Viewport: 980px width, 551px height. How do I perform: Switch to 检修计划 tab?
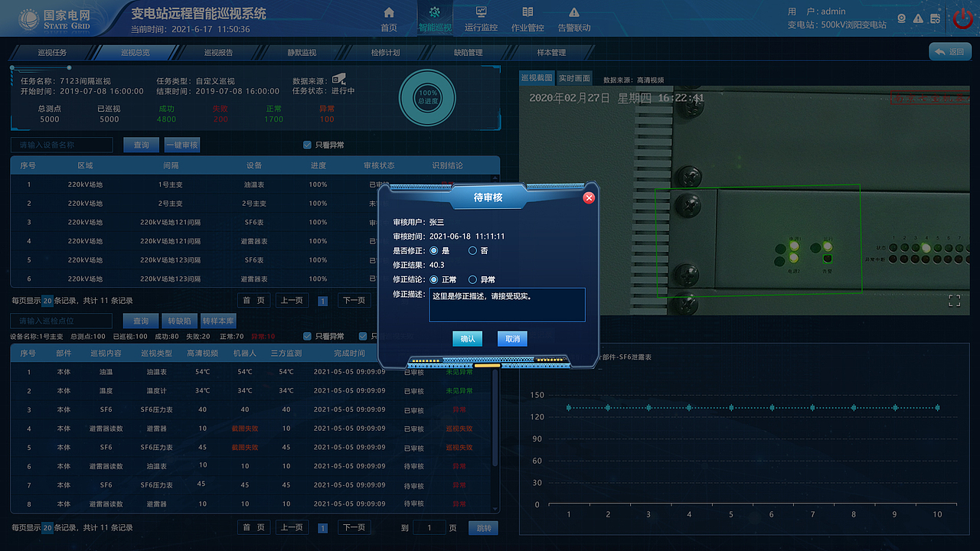tap(385, 53)
